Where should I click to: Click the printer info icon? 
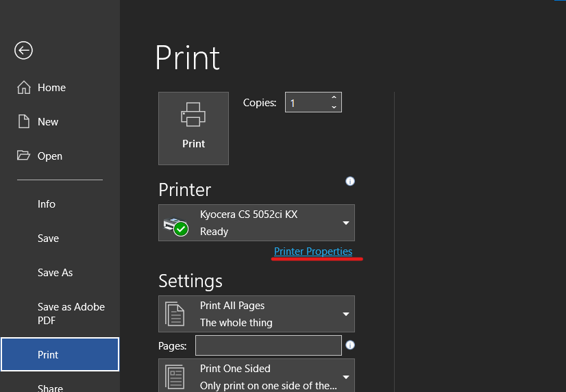350,182
